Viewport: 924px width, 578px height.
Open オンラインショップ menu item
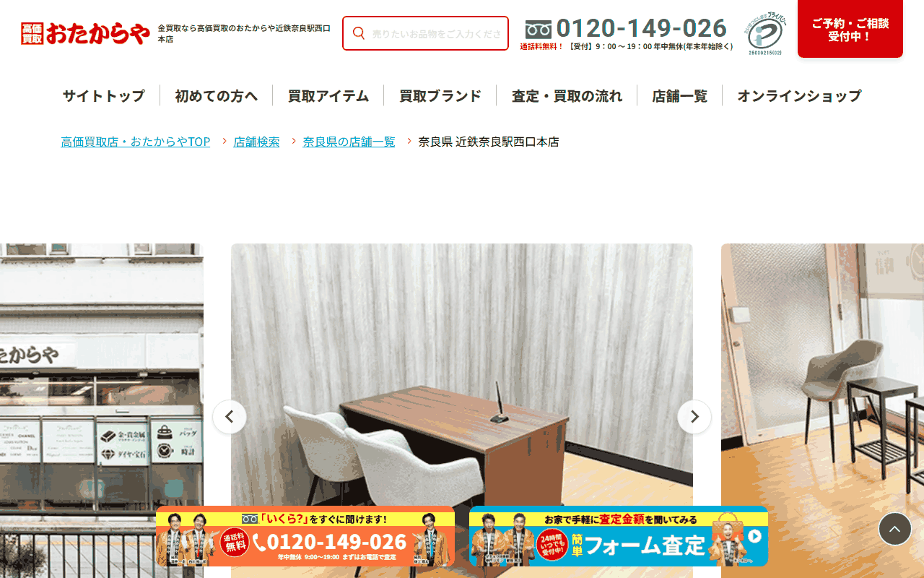tap(799, 95)
